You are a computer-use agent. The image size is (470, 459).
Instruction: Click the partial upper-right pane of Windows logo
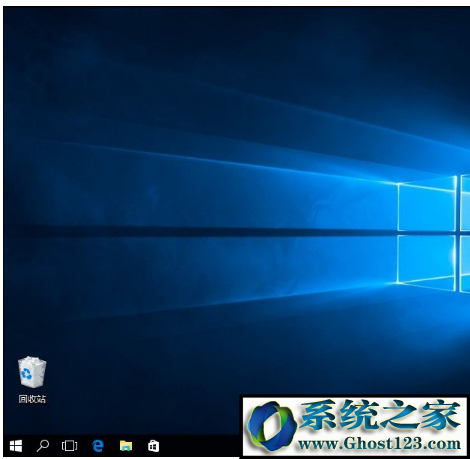[465, 202]
